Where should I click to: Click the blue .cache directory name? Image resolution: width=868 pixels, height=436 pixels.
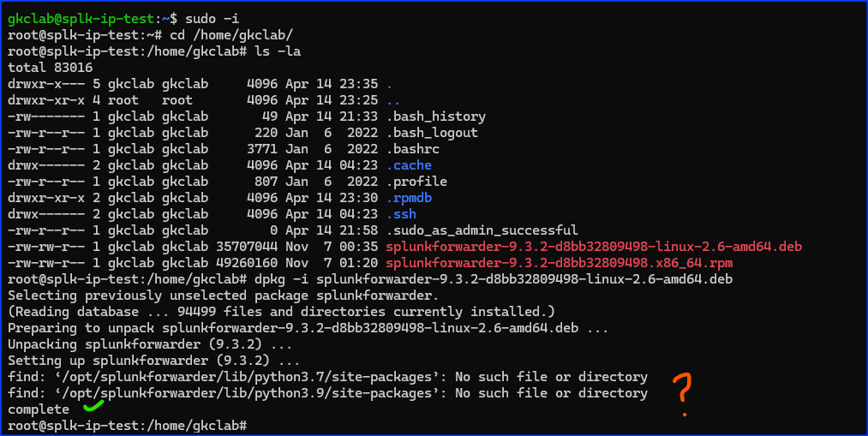point(409,165)
